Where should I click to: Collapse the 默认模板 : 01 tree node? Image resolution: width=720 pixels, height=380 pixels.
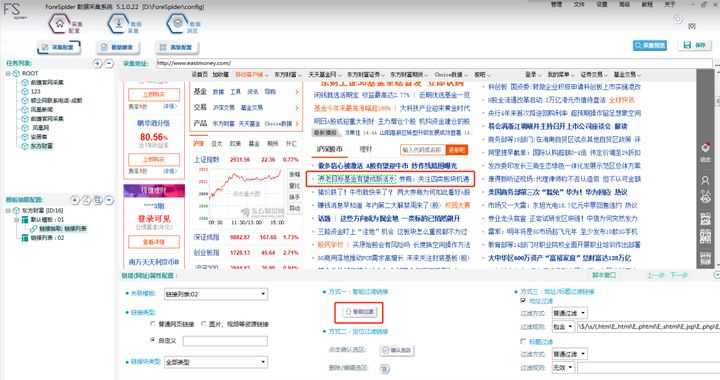(x=17, y=220)
